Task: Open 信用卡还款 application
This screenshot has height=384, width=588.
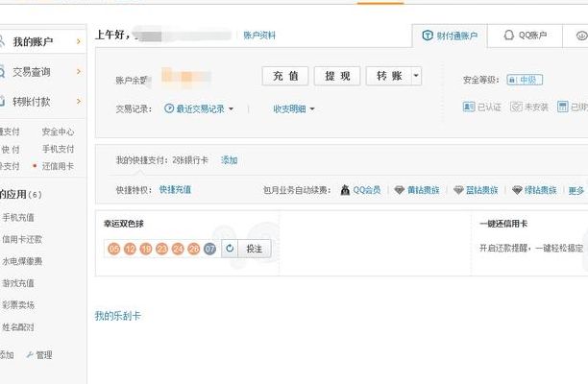Action: point(22,239)
